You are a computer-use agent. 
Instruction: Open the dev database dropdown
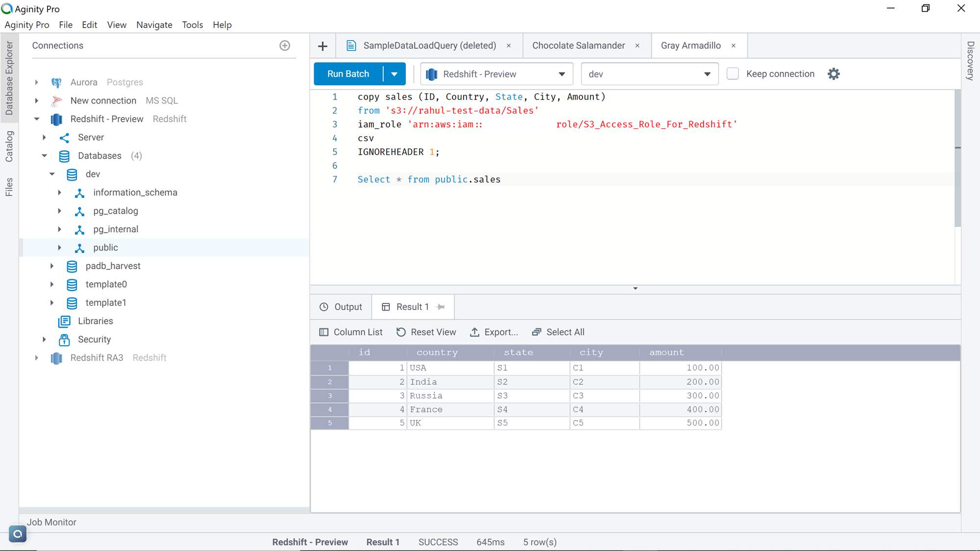(x=649, y=74)
